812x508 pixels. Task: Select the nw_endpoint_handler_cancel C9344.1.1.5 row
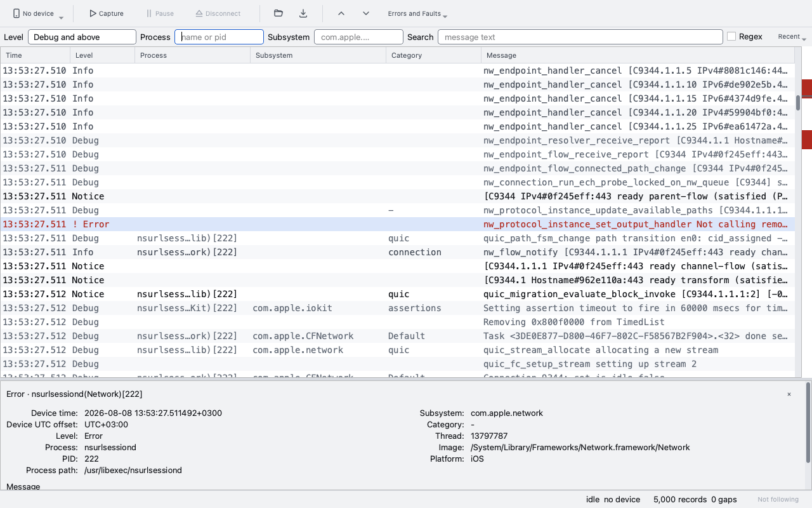(x=397, y=70)
